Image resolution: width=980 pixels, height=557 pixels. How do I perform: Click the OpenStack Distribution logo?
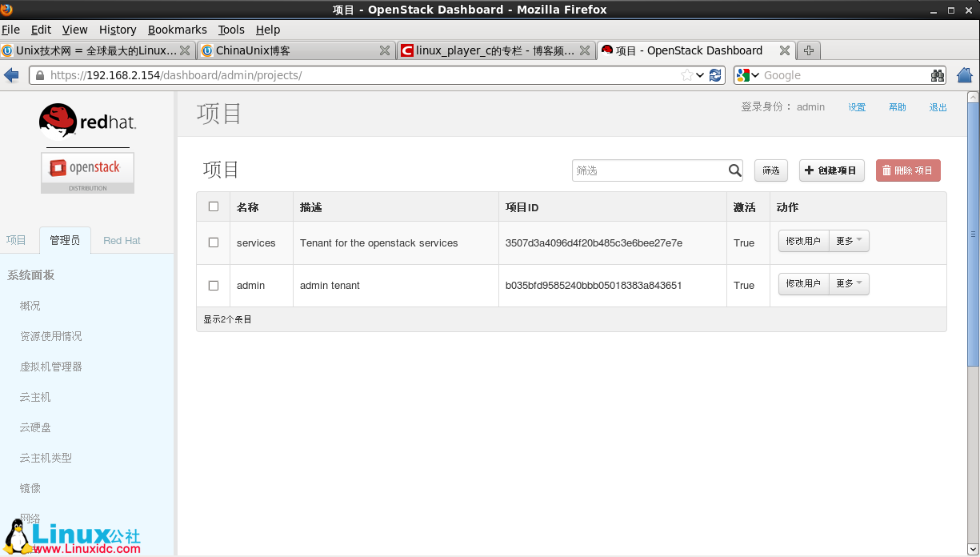(86, 170)
